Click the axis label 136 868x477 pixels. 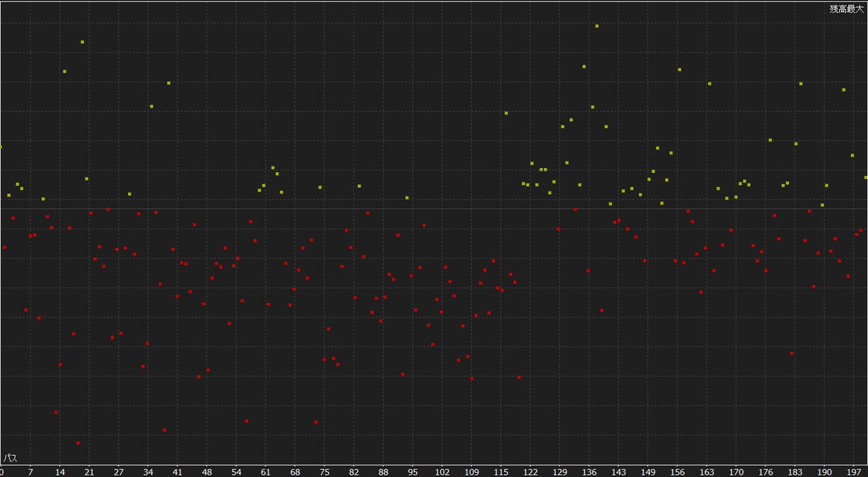590,471
